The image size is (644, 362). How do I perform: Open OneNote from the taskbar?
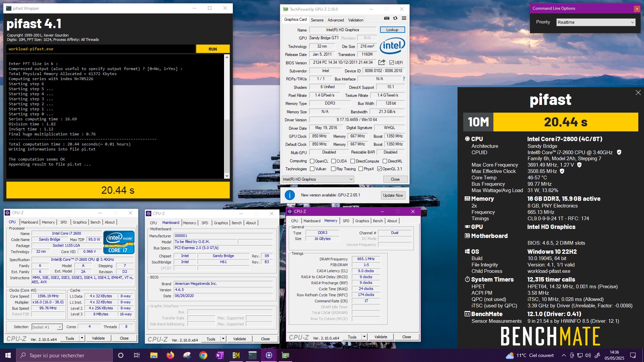(220, 355)
